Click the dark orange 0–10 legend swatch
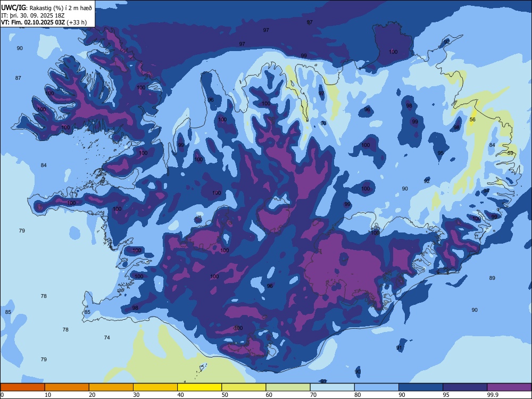The image size is (532, 399). pyautogui.click(x=22, y=387)
